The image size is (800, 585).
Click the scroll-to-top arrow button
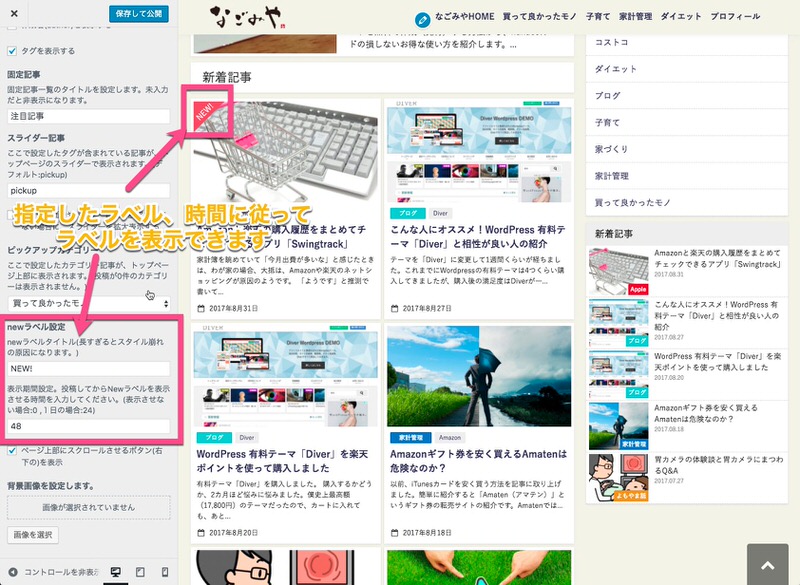[x=767, y=565]
